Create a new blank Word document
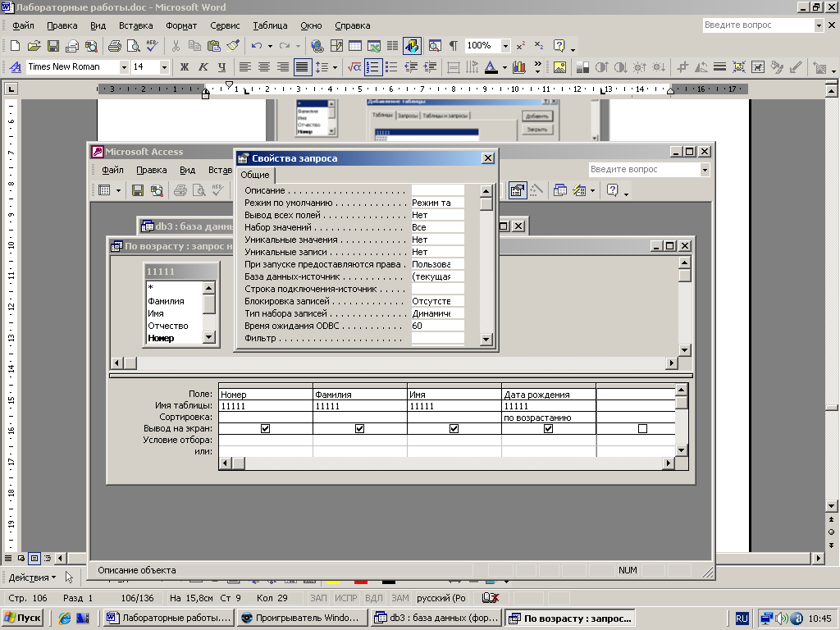This screenshot has width=840, height=630. [x=15, y=46]
